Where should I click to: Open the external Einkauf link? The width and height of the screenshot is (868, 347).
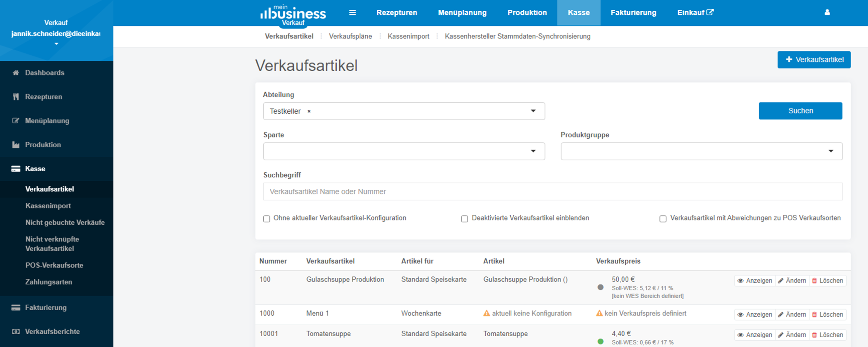click(695, 13)
